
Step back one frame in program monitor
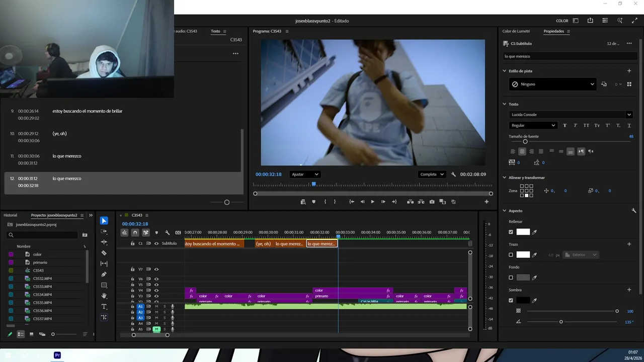362,202
